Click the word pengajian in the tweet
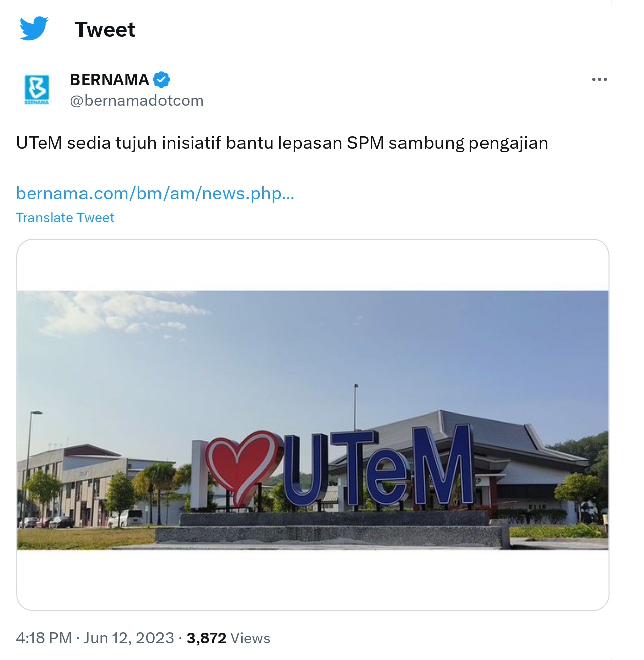This screenshot has width=644, height=660. coord(509,144)
